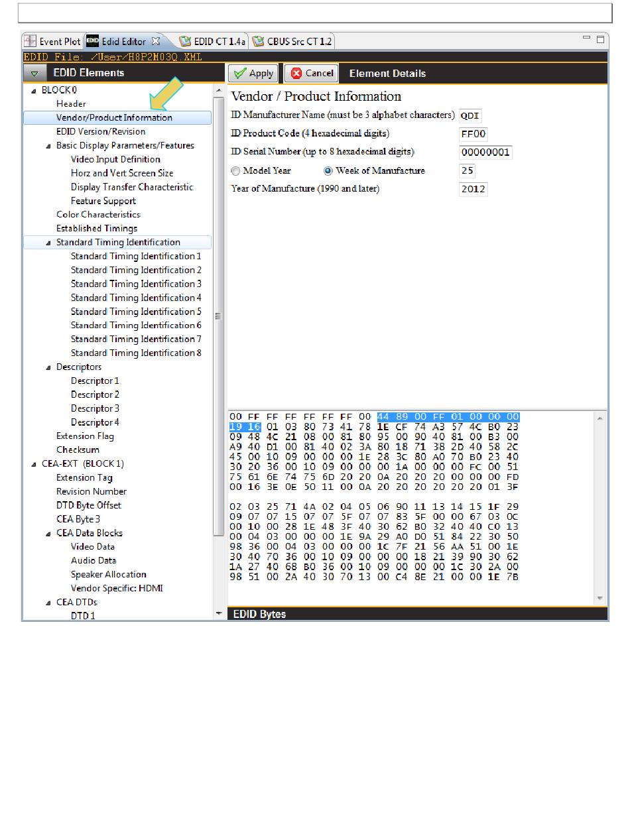Select DTD 1 tree item

(83, 616)
